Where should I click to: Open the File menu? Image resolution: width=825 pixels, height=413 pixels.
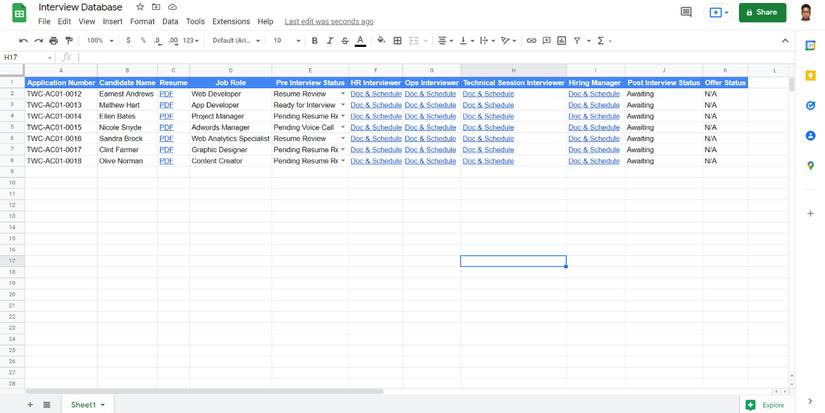pyautogui.click(x=44, y=22)
